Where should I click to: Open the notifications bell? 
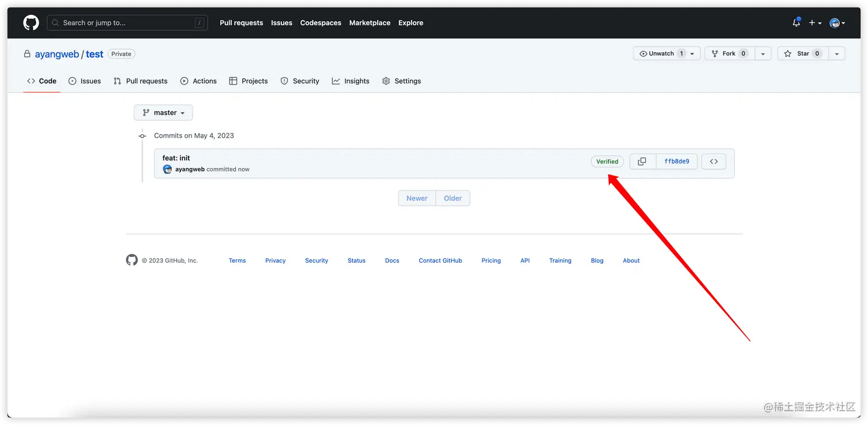tap(796, 23)
